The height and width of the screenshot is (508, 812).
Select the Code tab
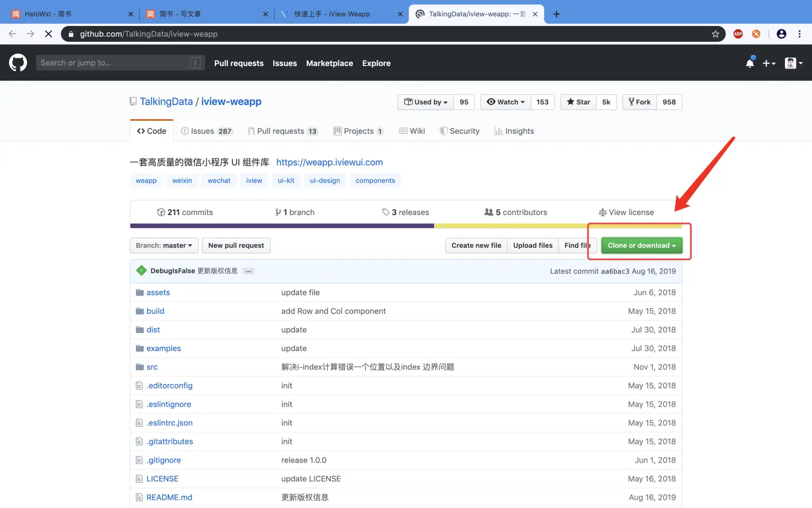[152, 131]
